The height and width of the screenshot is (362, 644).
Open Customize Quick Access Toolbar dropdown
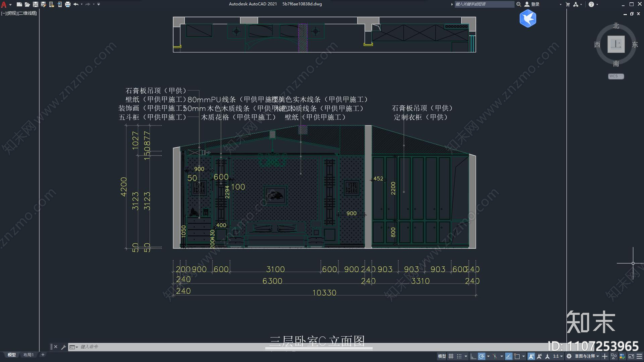click(x=99, y=4)
